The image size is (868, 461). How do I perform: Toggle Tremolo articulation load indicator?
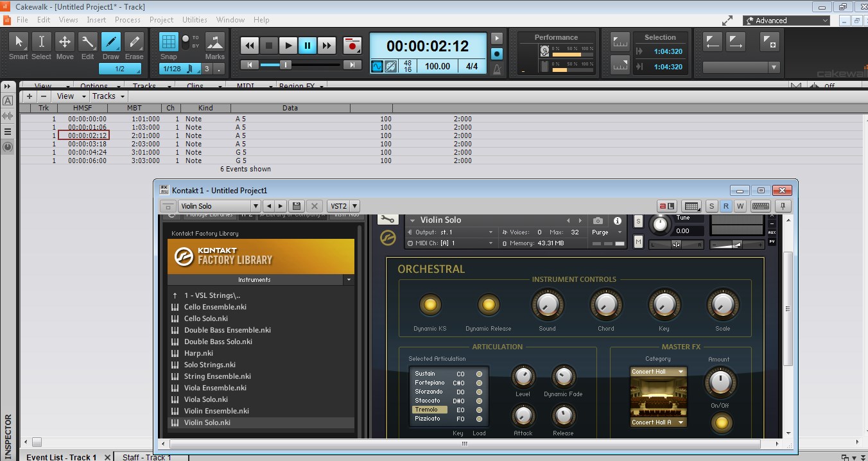479,410
